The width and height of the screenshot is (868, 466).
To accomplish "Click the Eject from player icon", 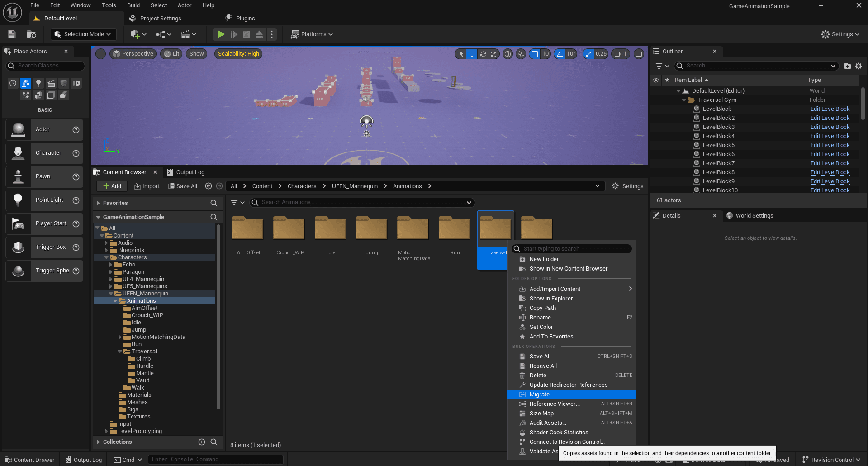I will 259,34.
